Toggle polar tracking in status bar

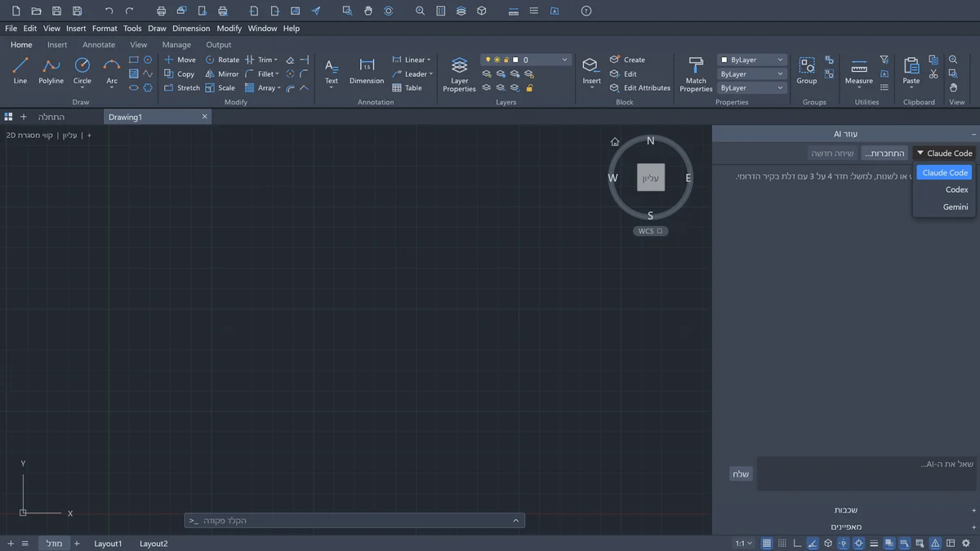(813, 543)
